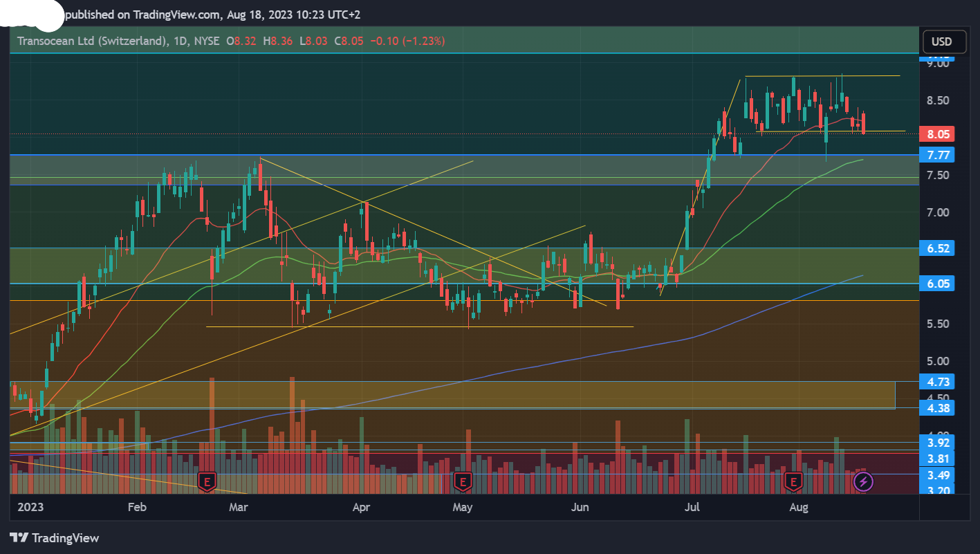Click the 3.49 price level label
This screenshot has width=980, height=554.
937,475
